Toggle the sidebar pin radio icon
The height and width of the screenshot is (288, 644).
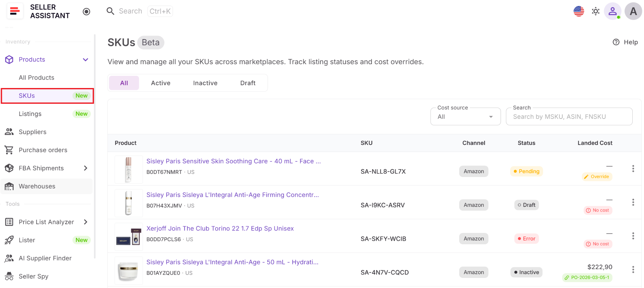(x=86, y=12)
